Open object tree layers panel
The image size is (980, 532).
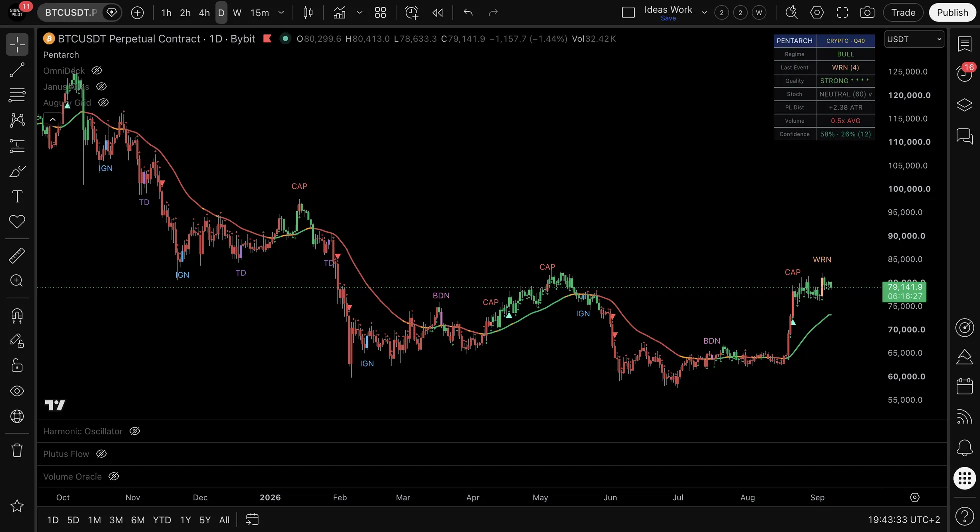coord(964,105)
